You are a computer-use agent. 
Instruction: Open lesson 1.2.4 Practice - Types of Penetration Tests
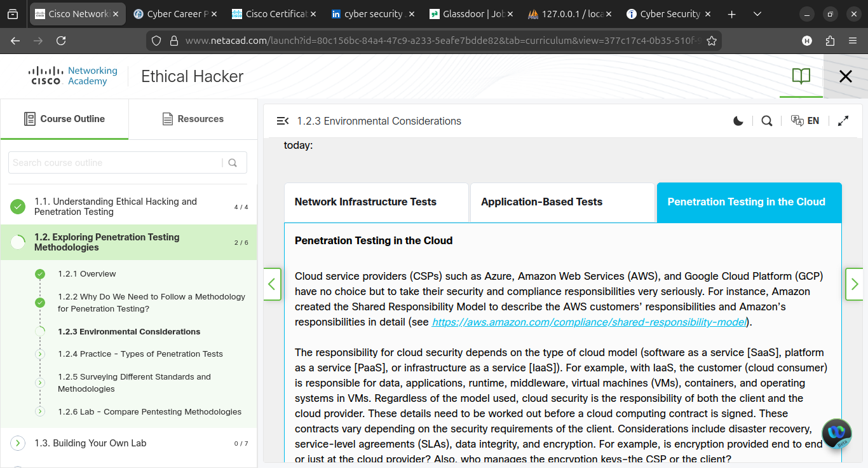pos(140,354)
